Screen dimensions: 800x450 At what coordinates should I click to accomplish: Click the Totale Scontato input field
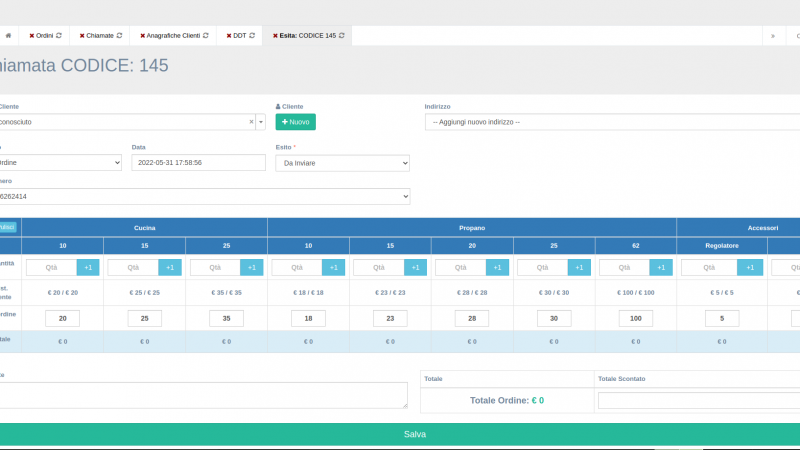pyautogui.click(x=698, y=400)
